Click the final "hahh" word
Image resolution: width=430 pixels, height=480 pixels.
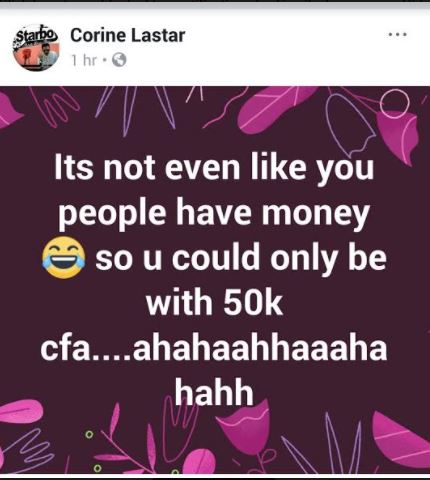click(214, 391)
